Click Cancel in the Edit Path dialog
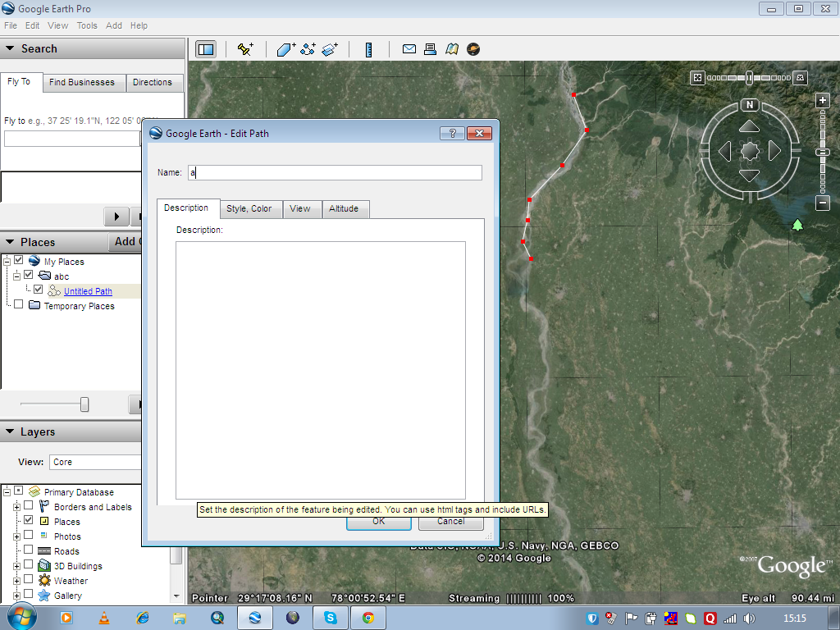Screen dimensions: 840x630 pos(450,521)
